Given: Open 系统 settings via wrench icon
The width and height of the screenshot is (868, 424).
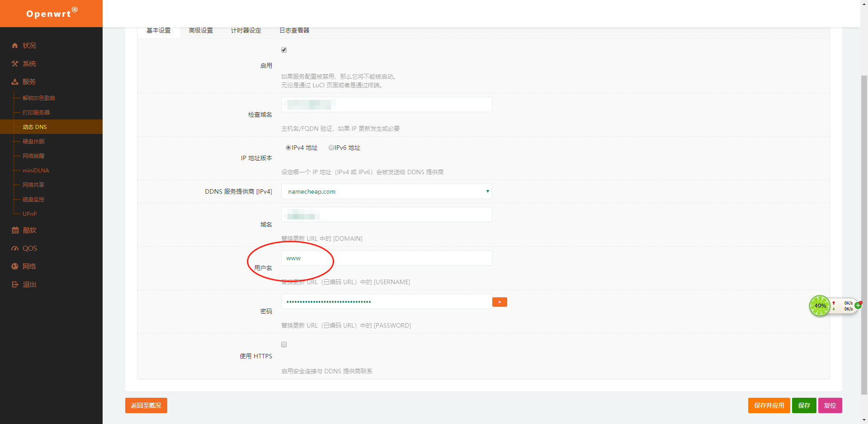Looking at the screenshot, I should click(x=15, y=63).
